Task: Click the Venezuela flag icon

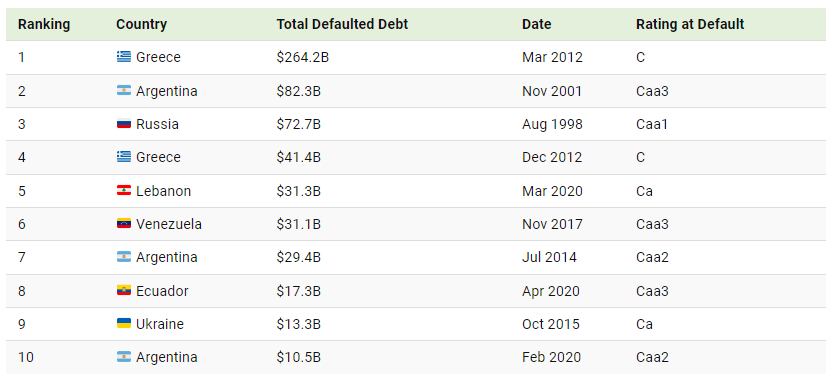Action: [x=124, y=224]
